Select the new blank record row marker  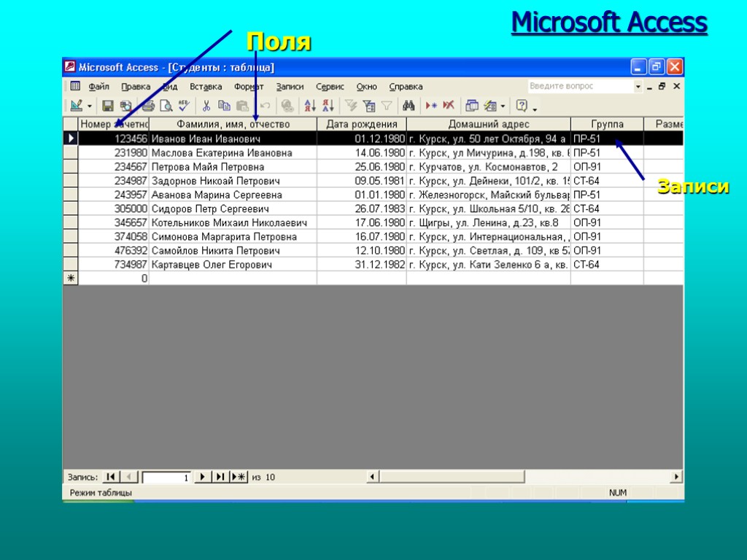tap(71, 279)
